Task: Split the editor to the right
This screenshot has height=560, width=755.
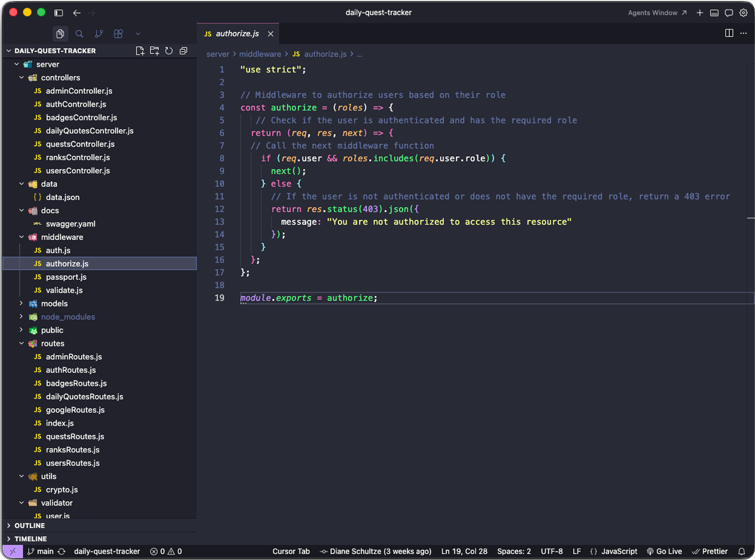Action: click(729, 33)
